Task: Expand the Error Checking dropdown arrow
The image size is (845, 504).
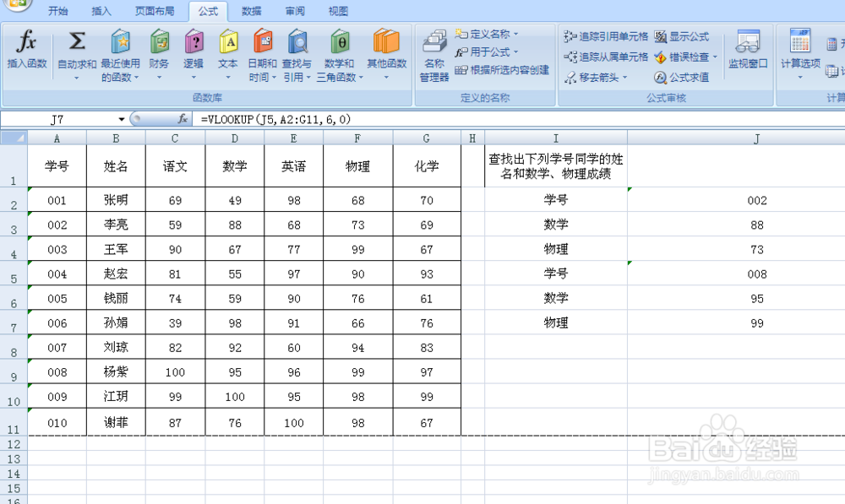Action: pyautogui.click(x=715, y=57)
